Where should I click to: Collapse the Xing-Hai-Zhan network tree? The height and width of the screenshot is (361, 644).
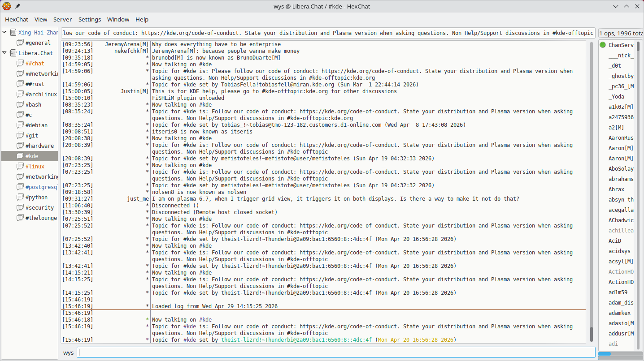[x=4, y=32]
